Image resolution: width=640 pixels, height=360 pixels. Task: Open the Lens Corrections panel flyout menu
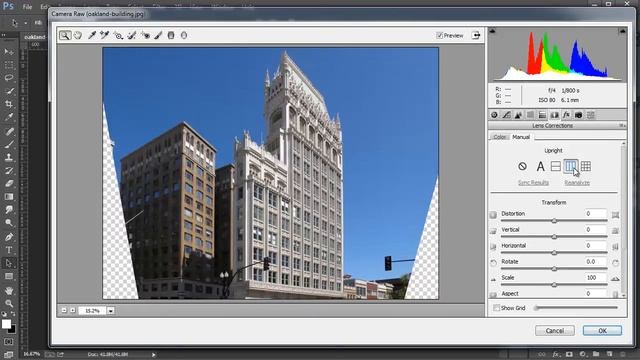[621, 126]
